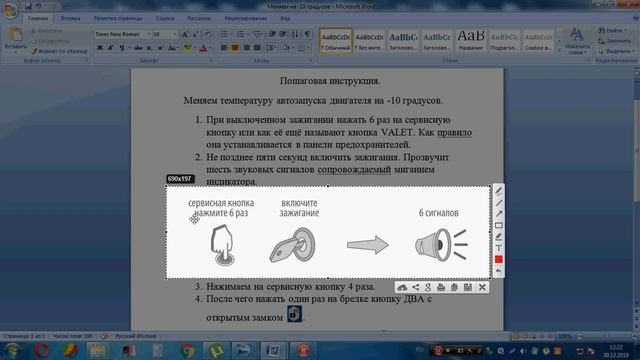
Task: Select the Lightshot pen tool
Action: (x=498, y=191)
